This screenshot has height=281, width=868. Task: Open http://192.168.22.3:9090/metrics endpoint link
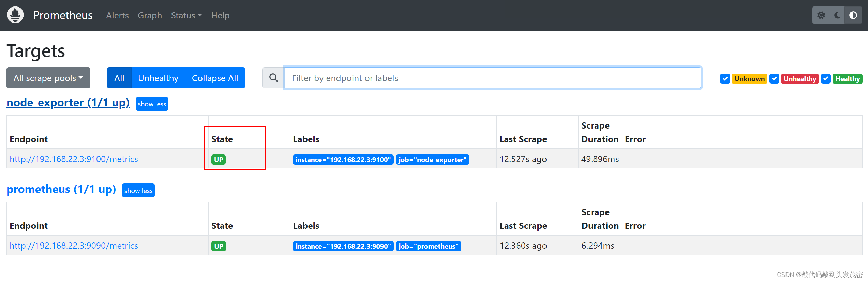pyautogui.click(x=74, y=246)
